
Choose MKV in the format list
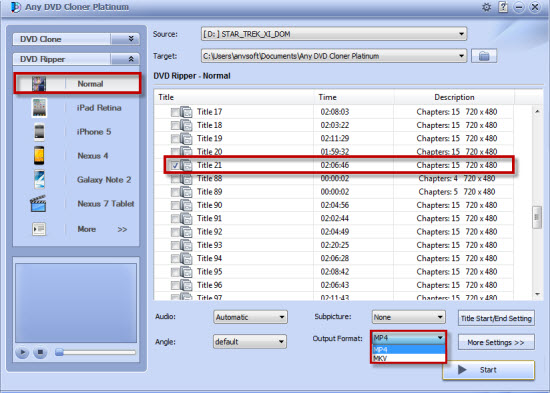(408, 358)
